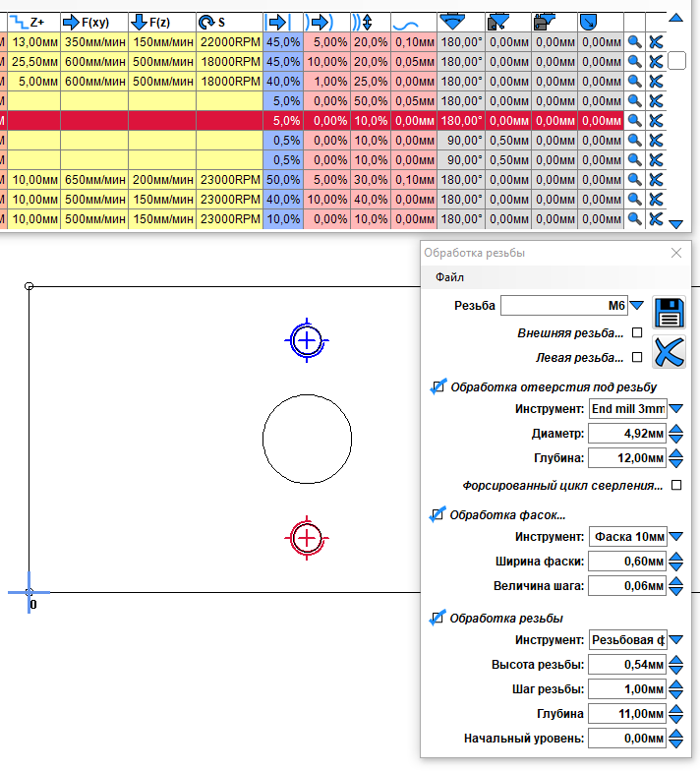Click the Начальный уровень field
Viewport: 700px width, 771px height.
coord(627,738)
